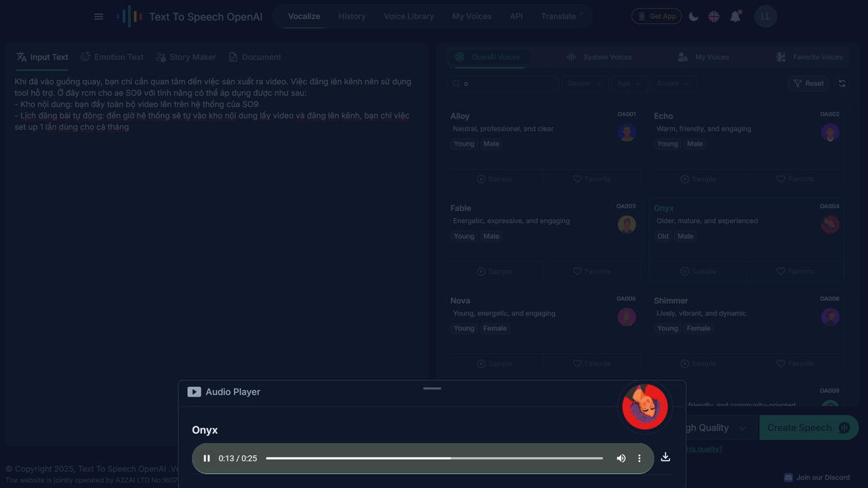The width and height of the screenshot is (868, 488).
Task: Reset the voice filters
Action: (808, 83)
